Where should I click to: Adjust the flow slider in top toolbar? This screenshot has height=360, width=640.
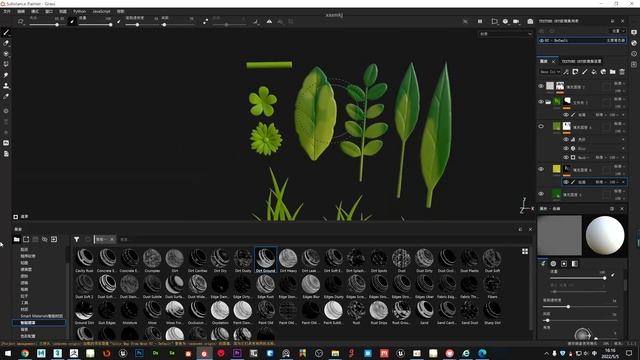pyautogui.click(x=95, y=24)
